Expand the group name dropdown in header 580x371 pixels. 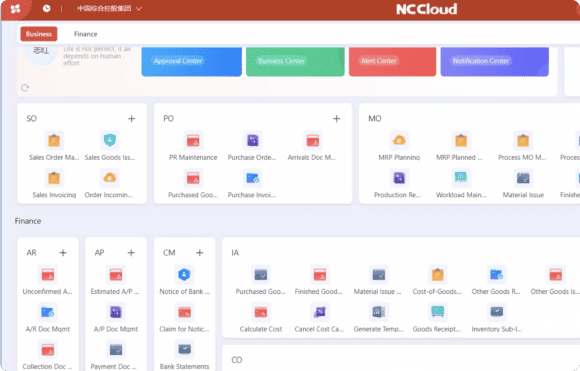click(109, 8)
